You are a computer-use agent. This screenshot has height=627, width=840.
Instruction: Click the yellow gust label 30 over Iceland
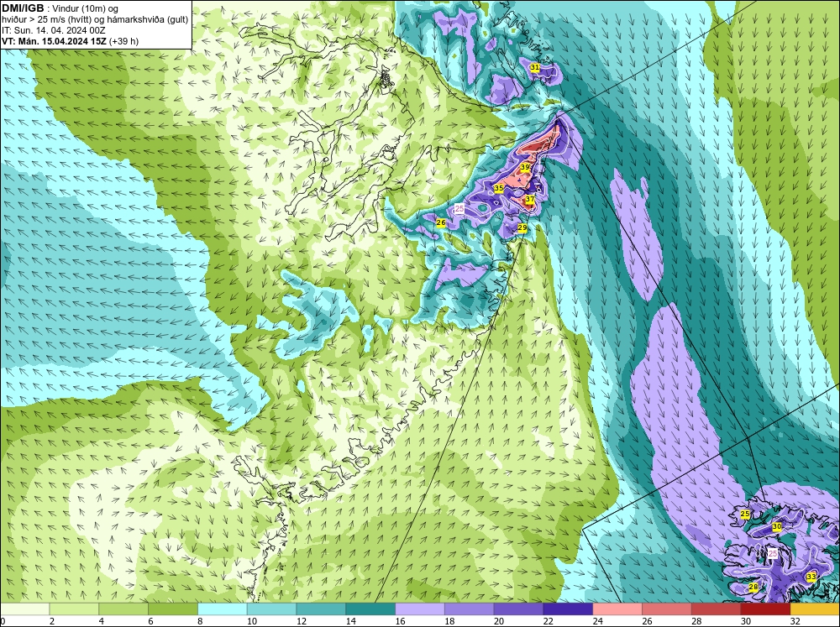pyautogui.click(x=777, y=527)
